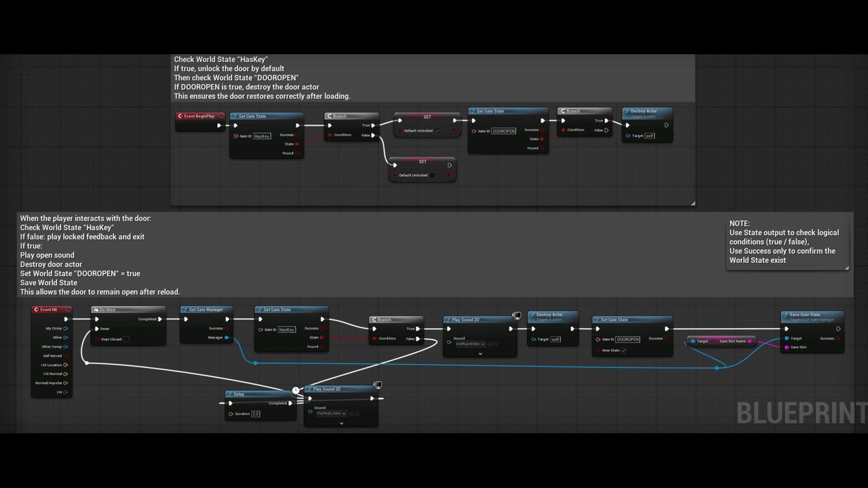Click the State output pin of top HasKey node
This screenshot has width=868, height=488.
(x=298, y=144)
